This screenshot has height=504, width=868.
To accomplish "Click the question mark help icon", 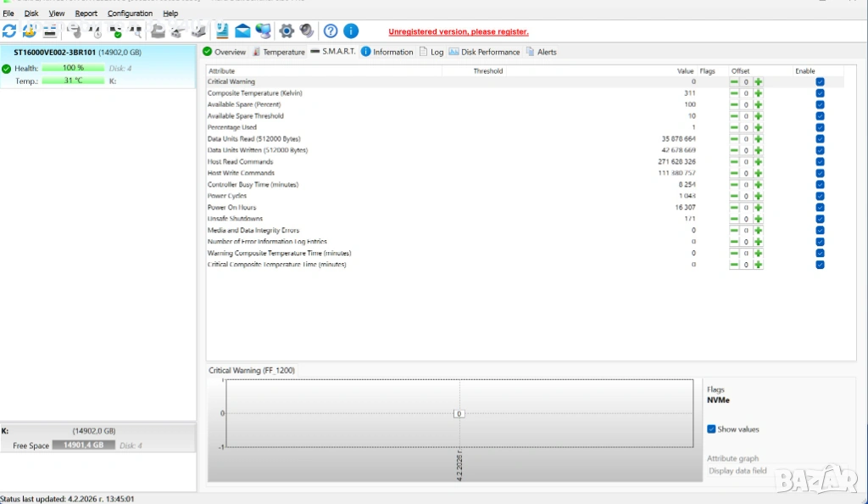I will point(331,31).
